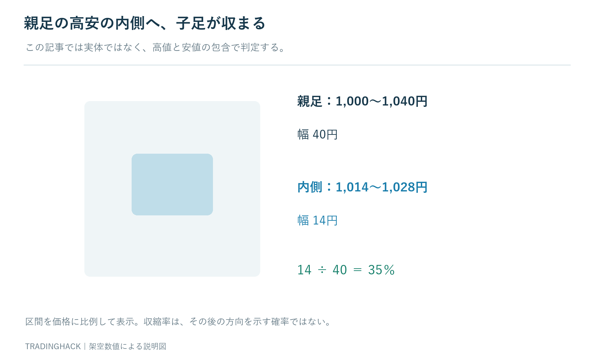Click the inner blue rectangle in the diagram
This screenshot has width=594, height=364.
(172, 184)
